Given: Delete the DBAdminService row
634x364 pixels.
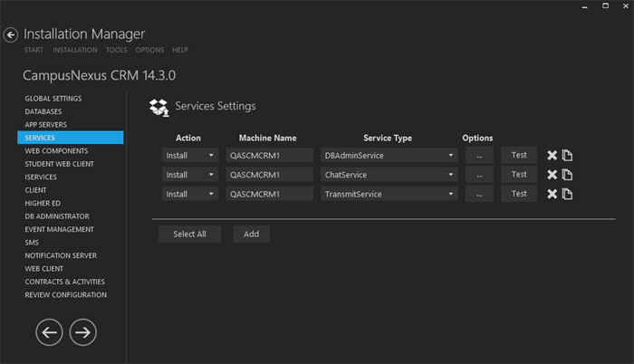Looking at the screenshot, I should coord(552,156).
